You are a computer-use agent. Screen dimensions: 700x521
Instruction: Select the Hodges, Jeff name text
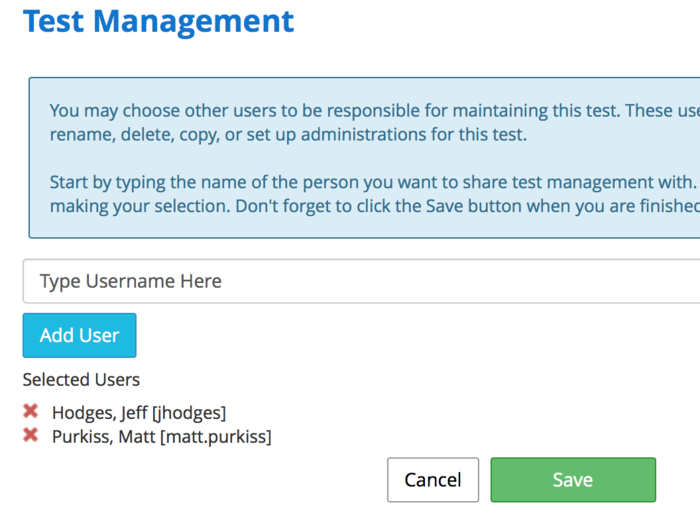point(99,412)
